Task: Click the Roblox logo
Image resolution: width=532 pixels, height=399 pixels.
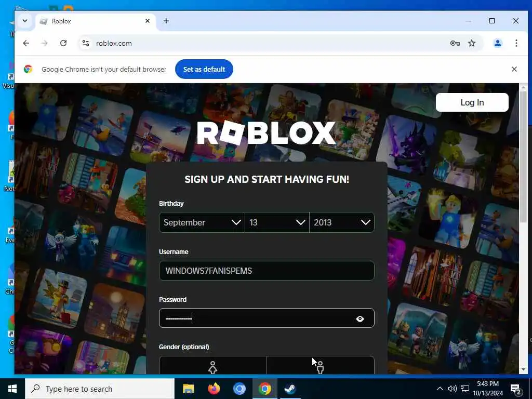Action: [267, 133]
